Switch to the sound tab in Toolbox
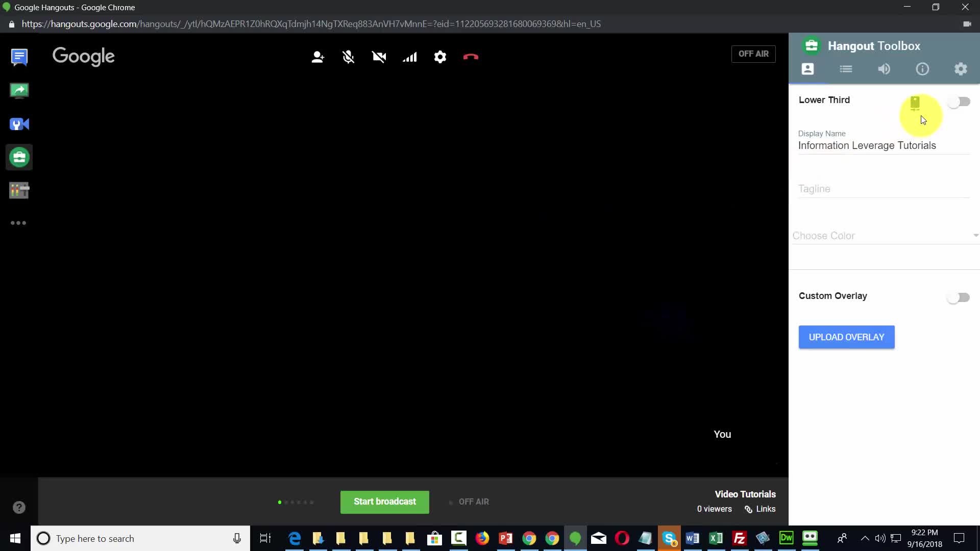The image size is (980, 551). pyautogui.click(x=884, y=69)
